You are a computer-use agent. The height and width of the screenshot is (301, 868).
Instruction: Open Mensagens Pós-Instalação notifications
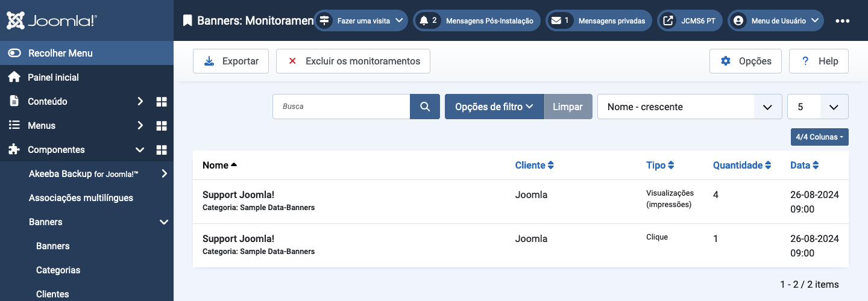(477, 20)
